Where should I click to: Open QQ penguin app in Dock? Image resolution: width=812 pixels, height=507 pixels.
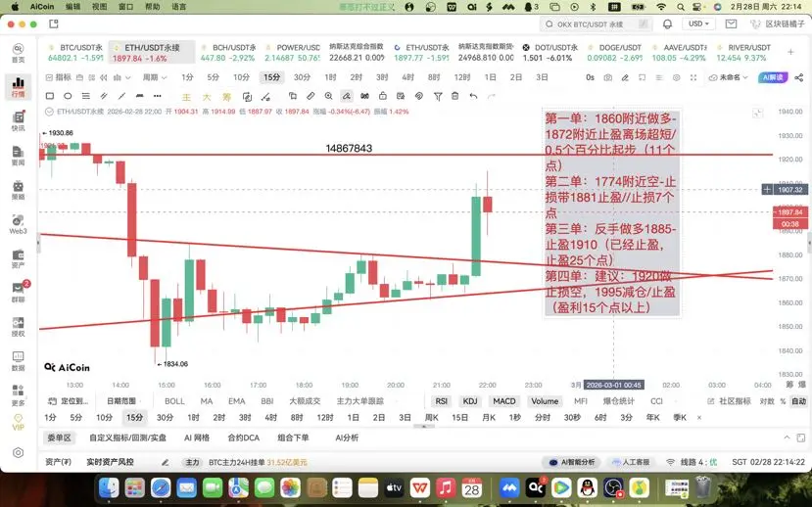click(x=587, y=487)
